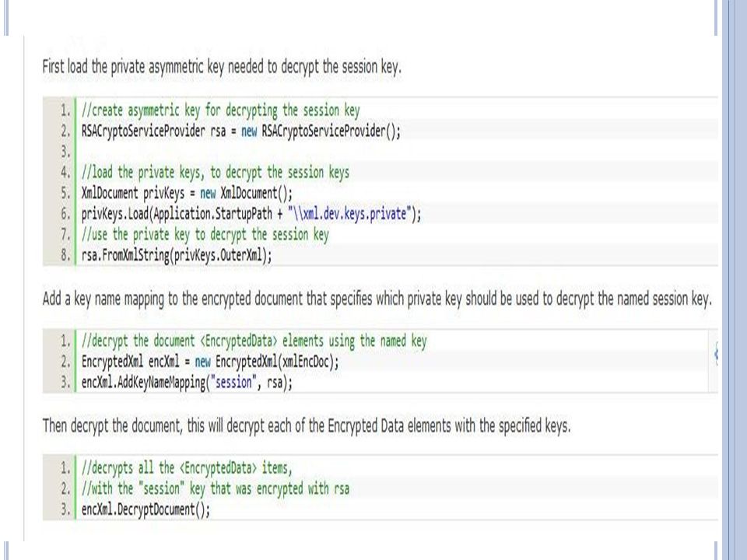
Task: Click the comment "//decrypts all the <EncryptedData> items"
Action: tap(186, 467)
